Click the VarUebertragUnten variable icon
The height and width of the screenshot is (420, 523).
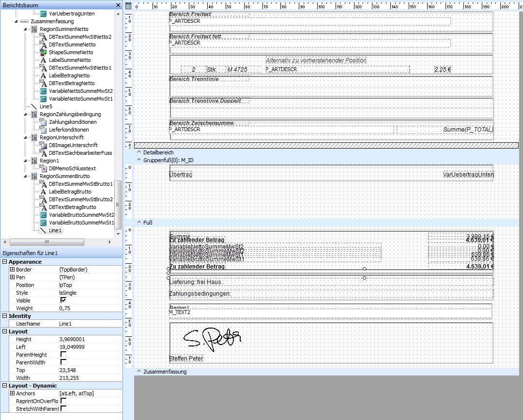tap(44, 14)
